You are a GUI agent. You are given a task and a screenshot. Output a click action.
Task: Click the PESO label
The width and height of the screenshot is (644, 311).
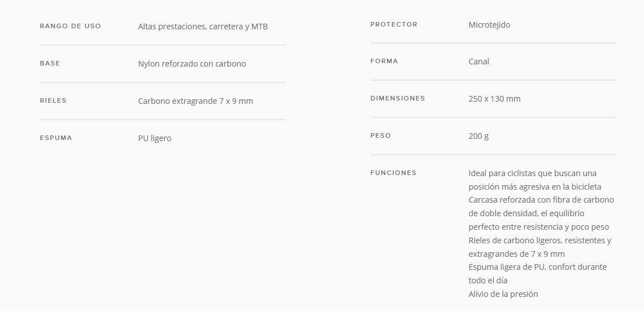tap(381, 136)
